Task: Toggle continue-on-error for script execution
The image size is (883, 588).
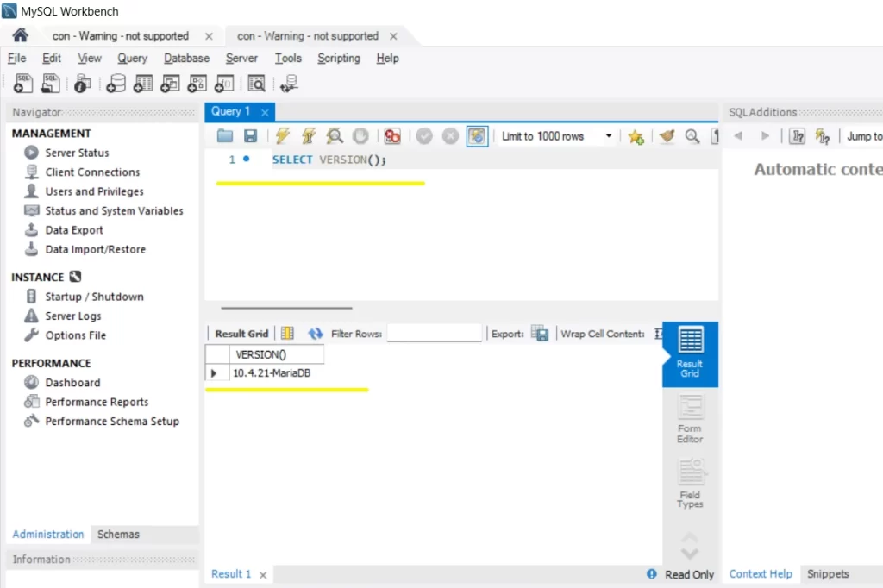Action: (392, 135)
